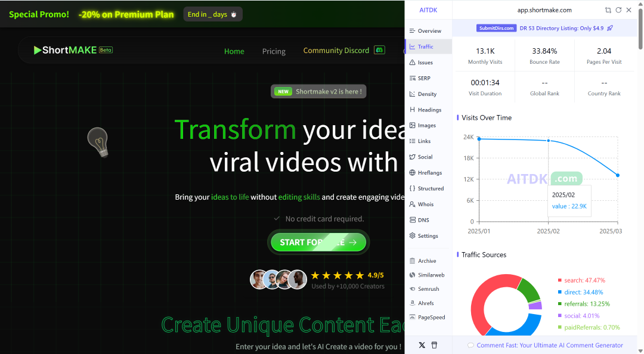Image resolution: width=644 pixels, height=354 pixels.
Task: Click the 33.84% Bounce Rate stat
Action: [544, 56]
